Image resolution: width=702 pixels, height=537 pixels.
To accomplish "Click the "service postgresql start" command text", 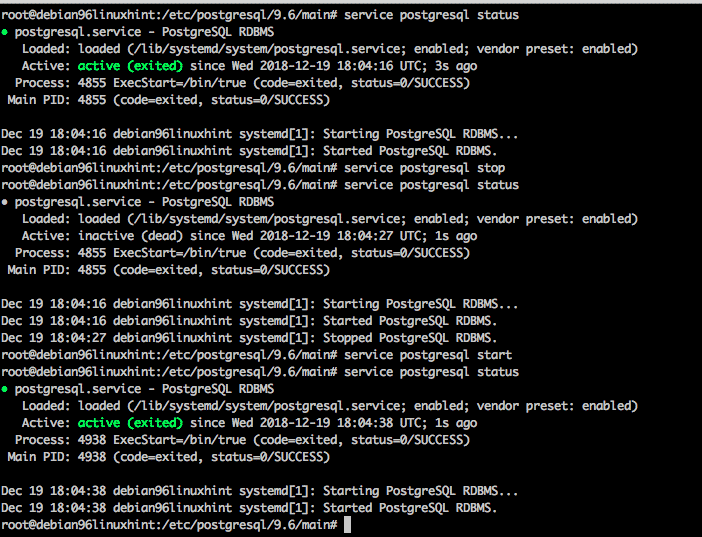I will click(427, 355).
